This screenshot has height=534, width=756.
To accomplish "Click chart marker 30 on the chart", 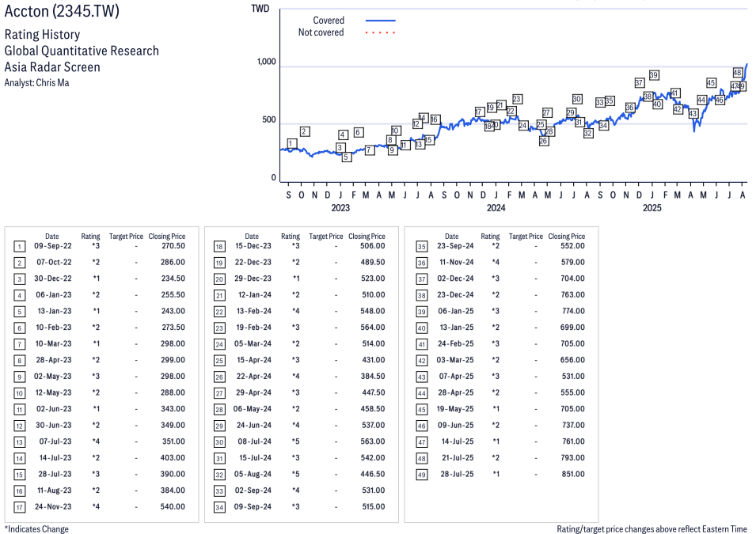I will 577,99.
